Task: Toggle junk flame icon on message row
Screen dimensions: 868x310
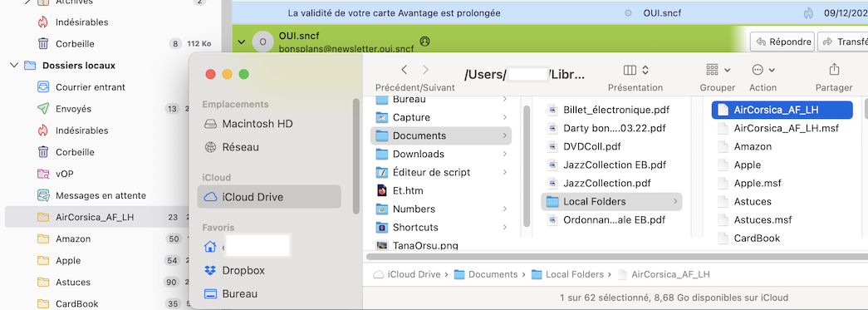Action: click(809, 12)
